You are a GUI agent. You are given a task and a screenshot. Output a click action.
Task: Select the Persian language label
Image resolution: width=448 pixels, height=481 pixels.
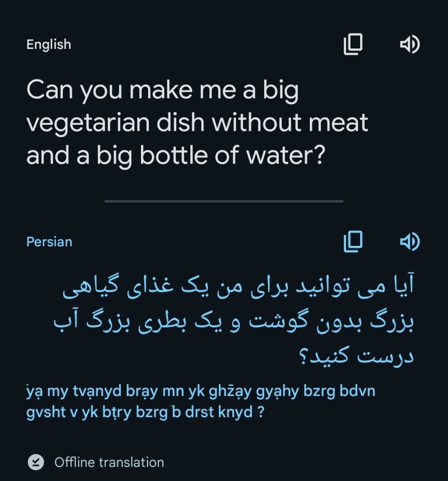[x=49, y=242]
